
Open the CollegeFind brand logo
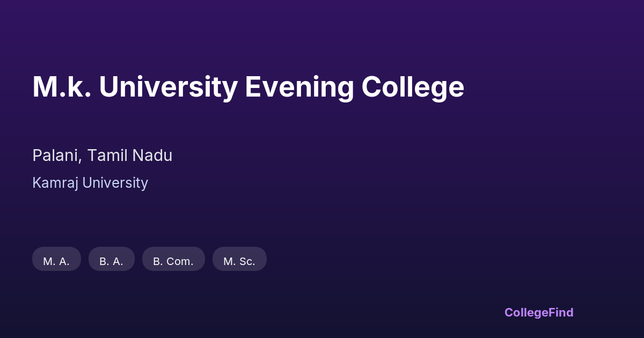point(539,312)
